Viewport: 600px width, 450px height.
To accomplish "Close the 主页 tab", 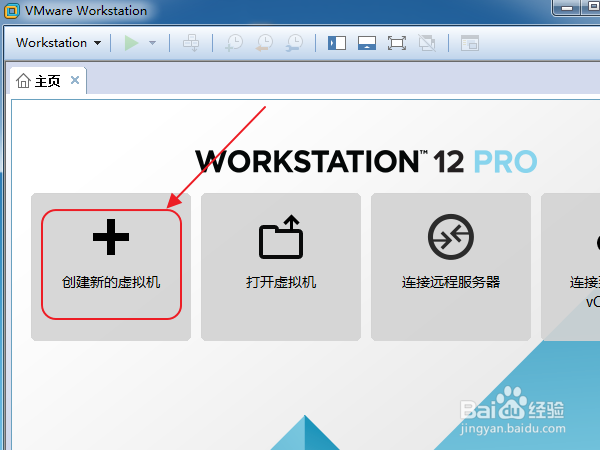I will (75, 80).
